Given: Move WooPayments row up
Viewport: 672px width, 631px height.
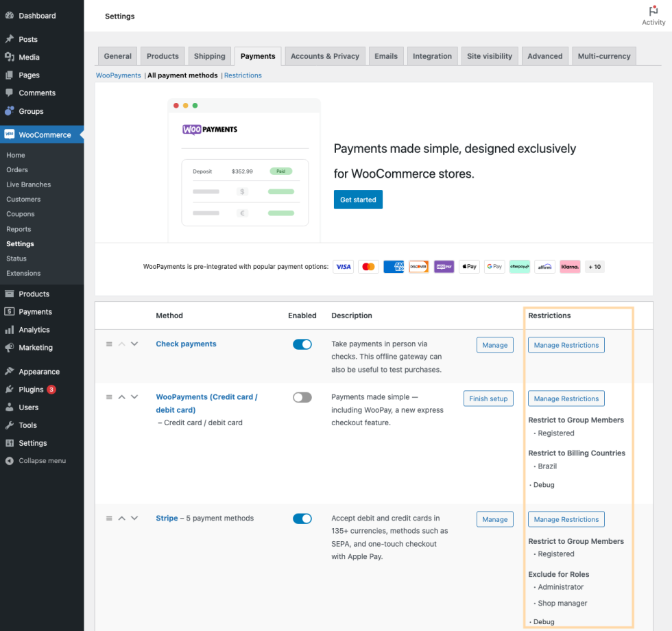Looking at the screenshot, I should 122,397.
